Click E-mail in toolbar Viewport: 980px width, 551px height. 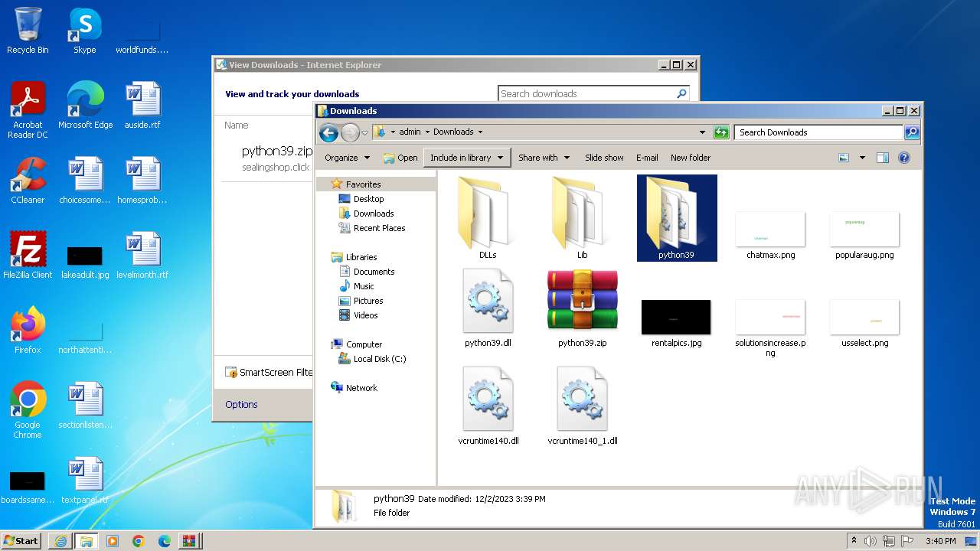[647, 158]
